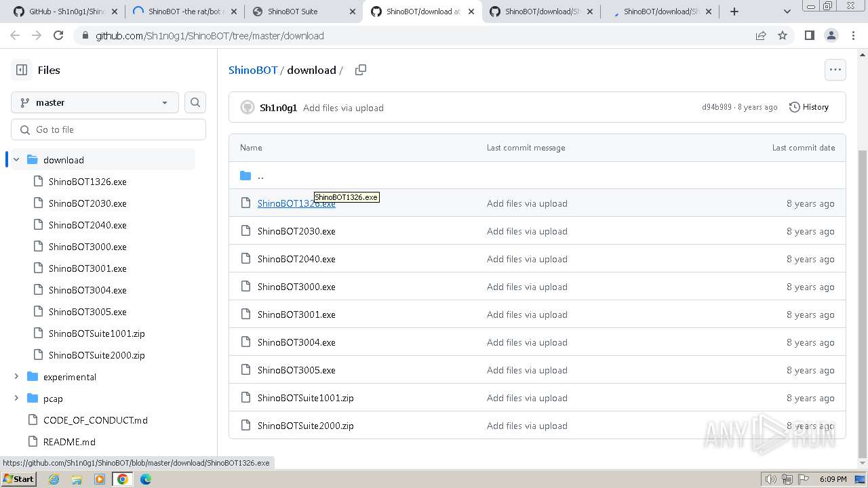Open latest commit message 'Add files via upload'

(343, 108)
